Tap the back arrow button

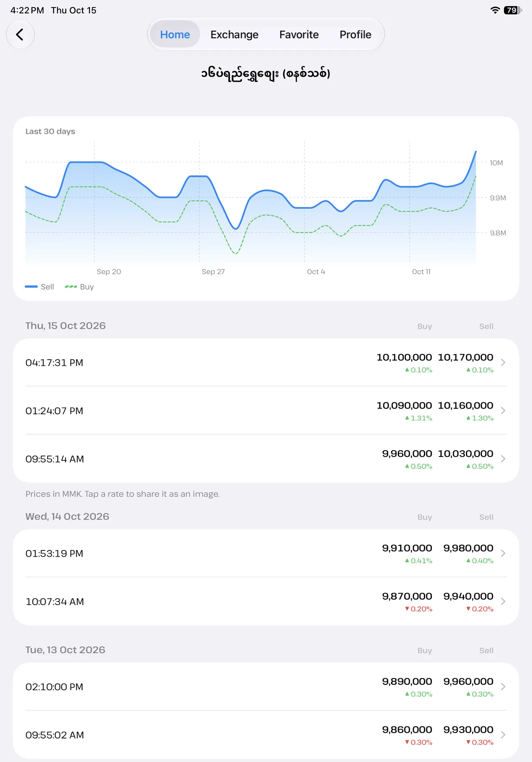pyautogui.click(x=20, y=35)
